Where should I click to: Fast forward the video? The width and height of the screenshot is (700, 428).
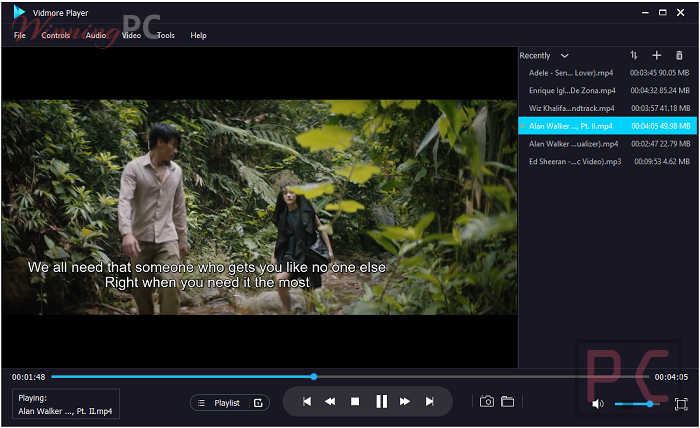(x=405, y=402)
